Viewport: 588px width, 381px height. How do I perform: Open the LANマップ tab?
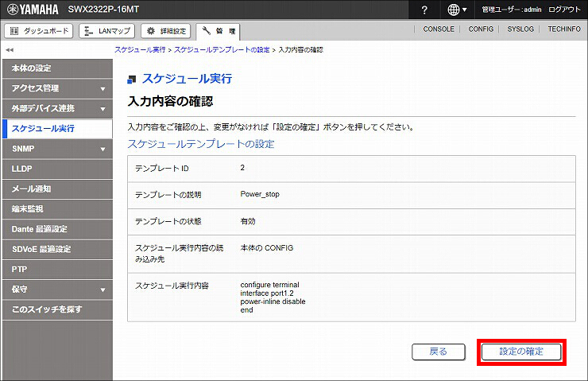pyautogui.click(x=107, y=31)
